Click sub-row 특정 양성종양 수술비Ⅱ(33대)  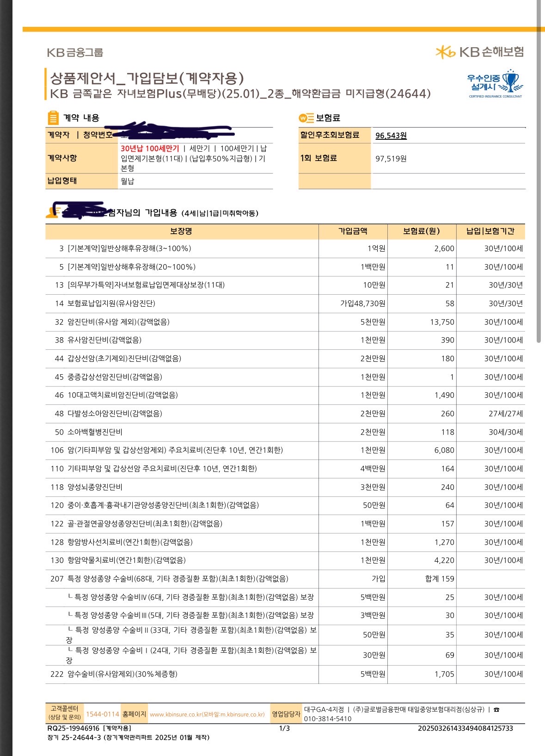[x=285, y=635]
